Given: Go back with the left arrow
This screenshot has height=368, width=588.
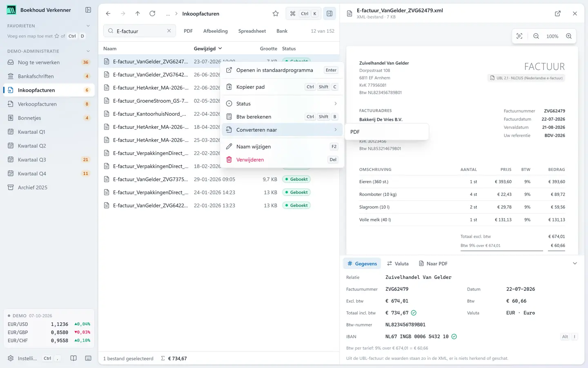Looking at the screenshot, I should tap(108, 13).
